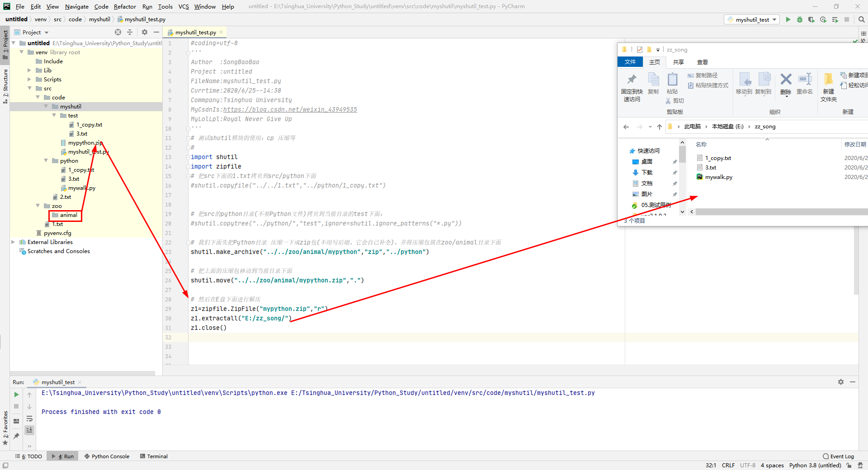Viewport: 868px width, 470px height.
Task: Open the Refactor menu
Action: [125, 6]
